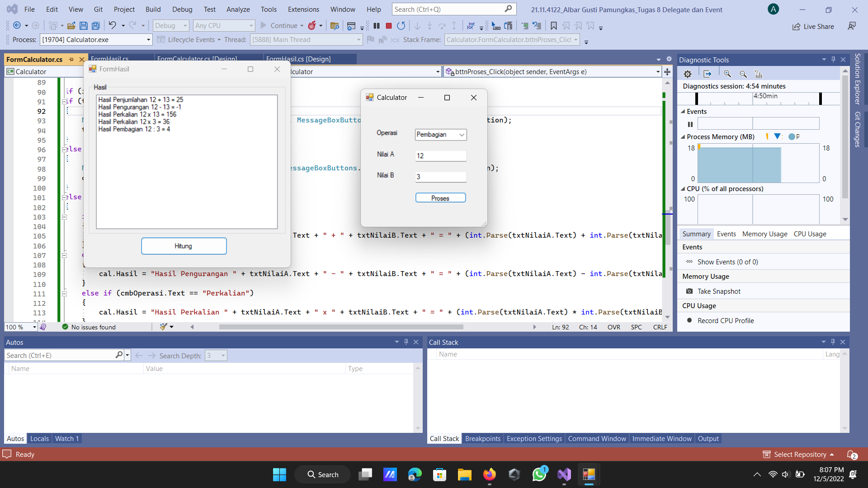Screen dimensions: 868x488
Task: Click the red Stop Debugging icon
Action: (x=388, y=26)
